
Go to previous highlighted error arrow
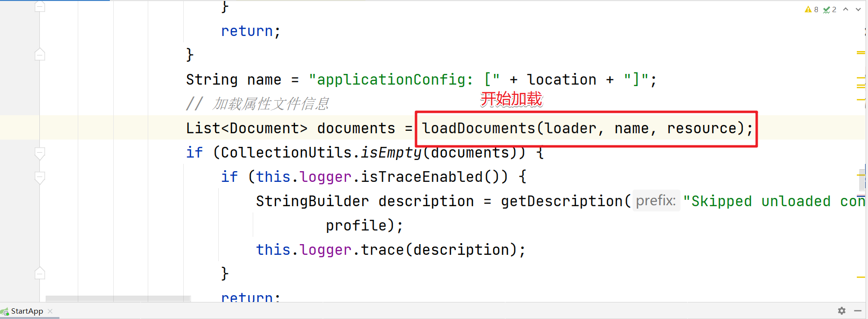[x=846, y=9]
